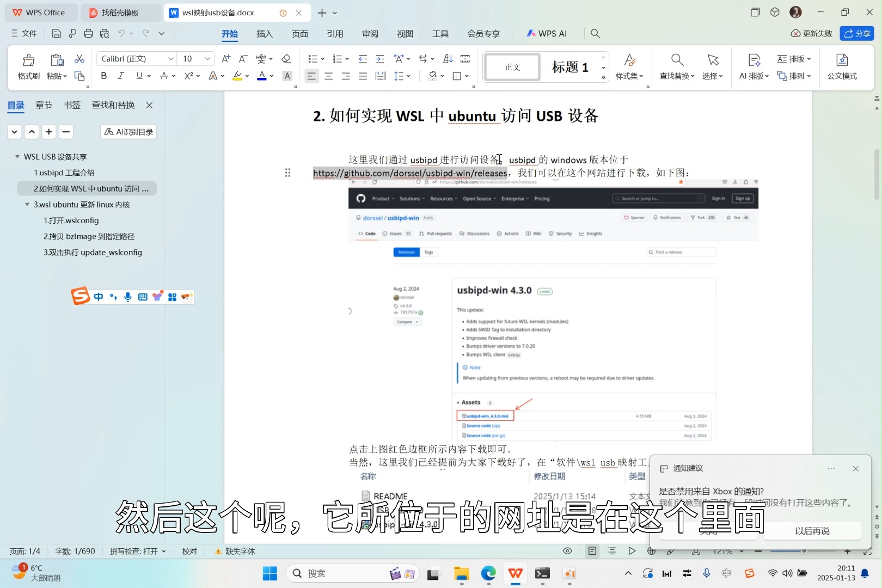
Task: Click the blue font color button
Action: 262,76
